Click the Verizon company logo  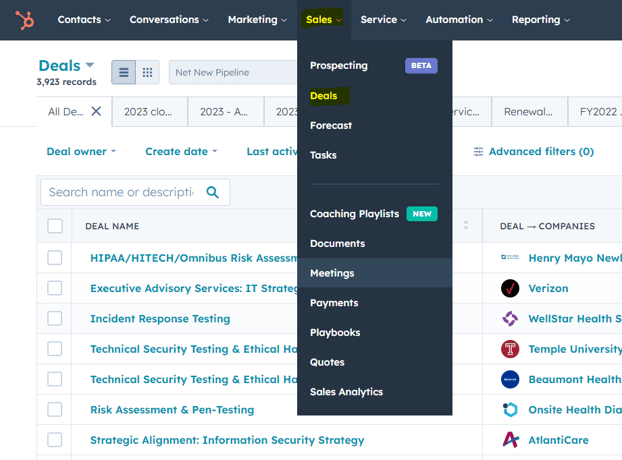(x=510, y=288)
